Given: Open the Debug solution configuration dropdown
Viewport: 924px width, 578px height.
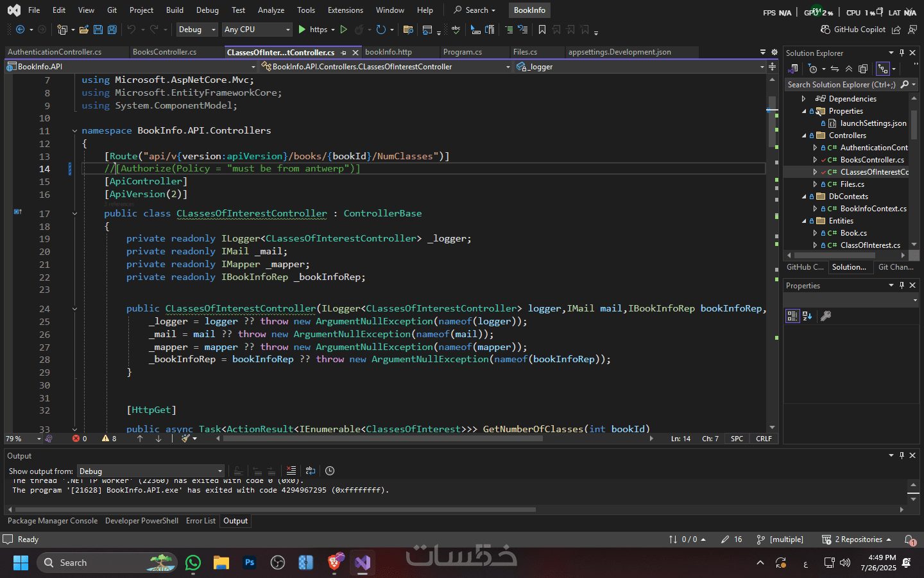Looking at the screenshot, I should point(197,30).
